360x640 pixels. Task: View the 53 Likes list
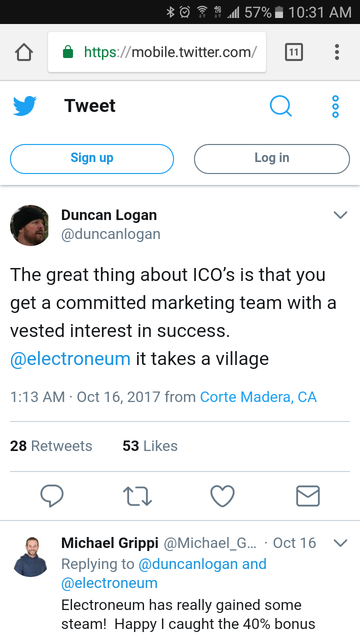150,446
